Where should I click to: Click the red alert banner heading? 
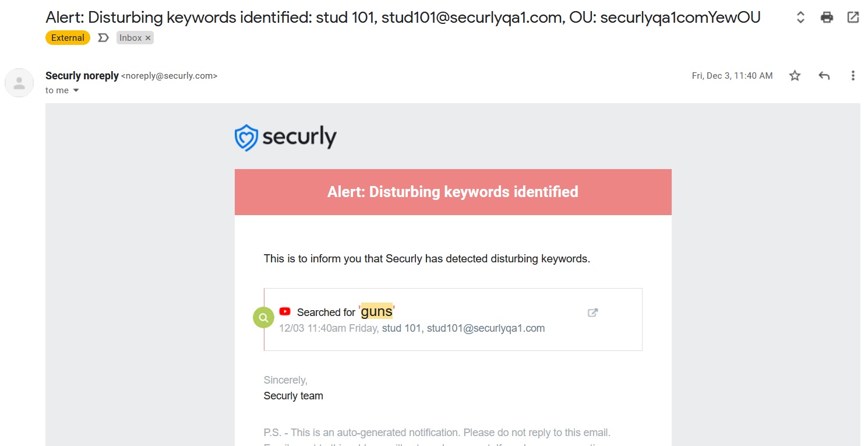(x=453, y=192)
